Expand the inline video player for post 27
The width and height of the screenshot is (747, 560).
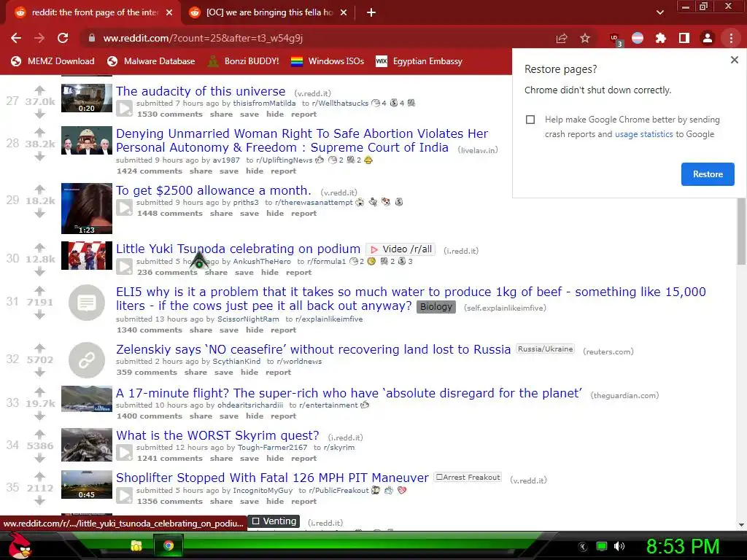[x=124, y=109]
